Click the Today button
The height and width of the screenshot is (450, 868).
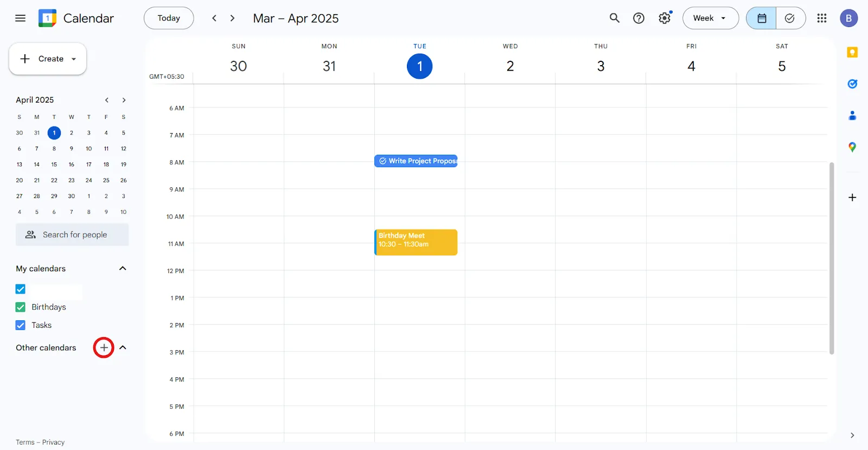tap(169, 18)
